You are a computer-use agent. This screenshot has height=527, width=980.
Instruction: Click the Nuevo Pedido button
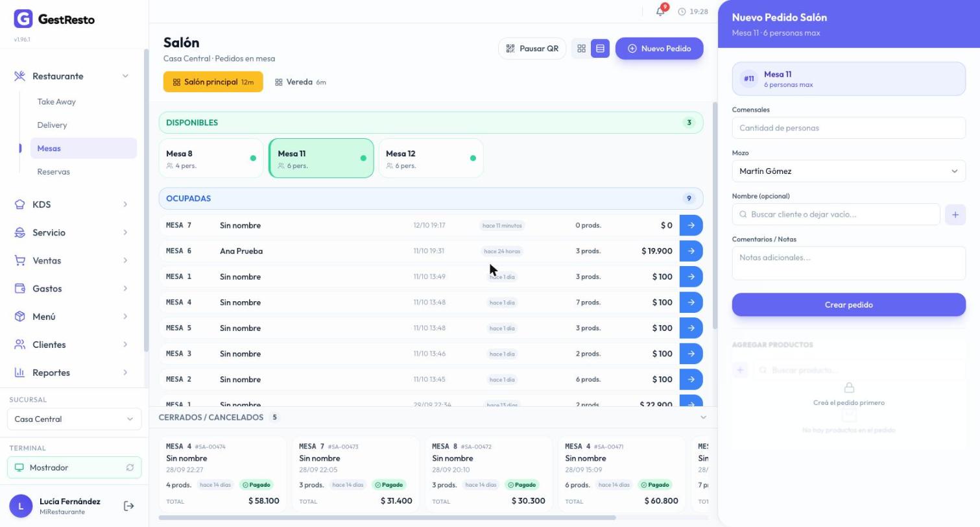pyautogui.click(x=659, y=49)
